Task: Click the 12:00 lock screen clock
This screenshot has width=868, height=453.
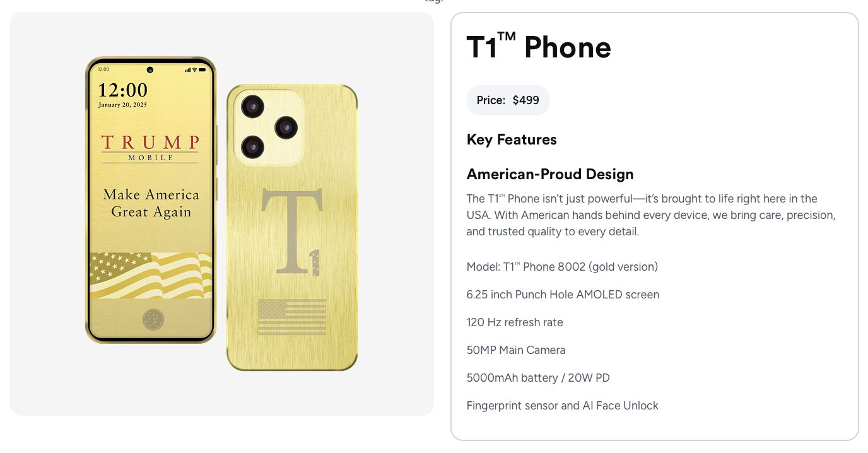Action: click(x=123, y=90)
